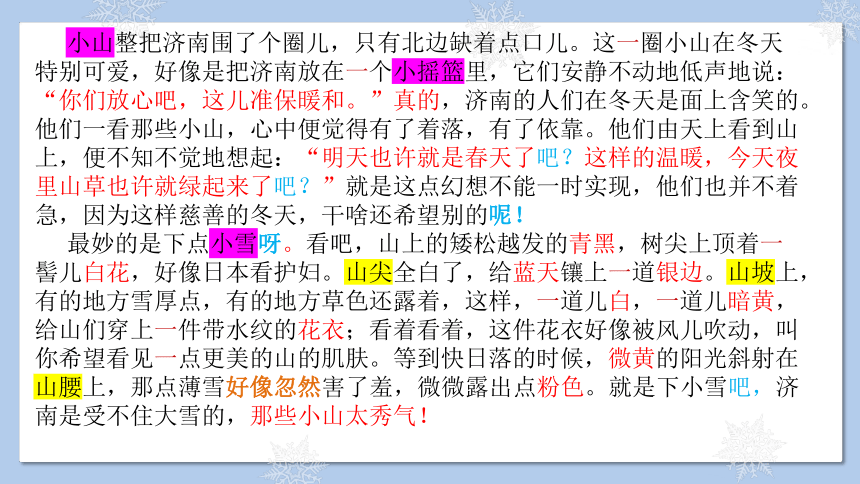Select the yellow-highlighted word 山尖
860x484 pixels.
[x=369, y=272]
